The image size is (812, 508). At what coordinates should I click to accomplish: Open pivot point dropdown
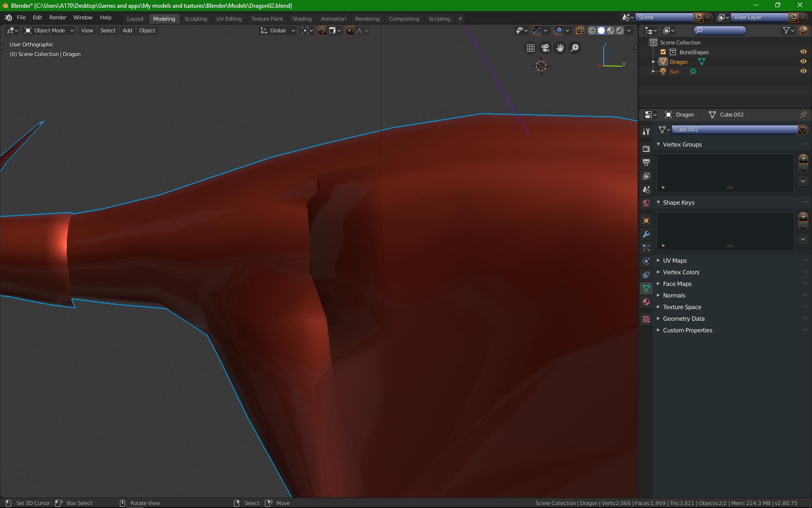pos(307,30)
